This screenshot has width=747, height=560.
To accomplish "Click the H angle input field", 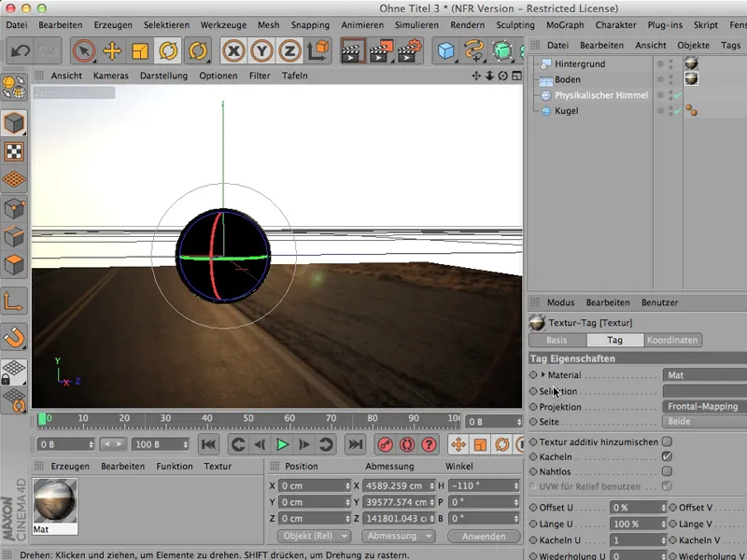I will point(484,485).
